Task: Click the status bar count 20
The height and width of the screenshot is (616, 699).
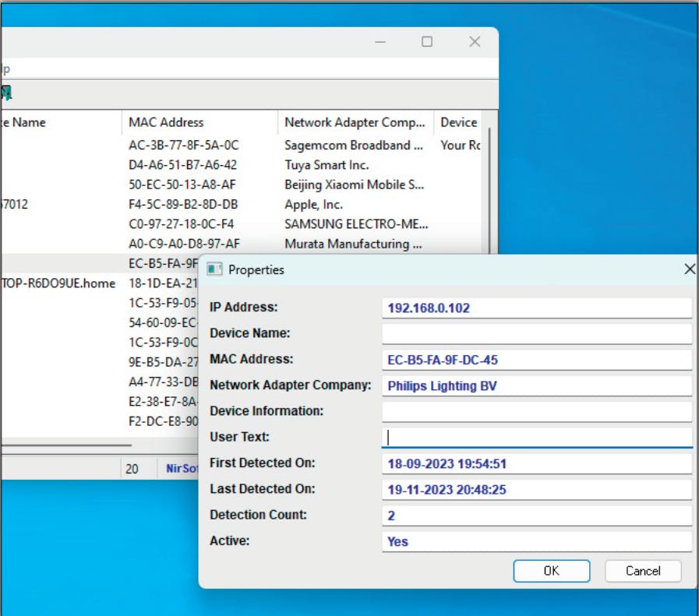Action: (x=132, y=469)
